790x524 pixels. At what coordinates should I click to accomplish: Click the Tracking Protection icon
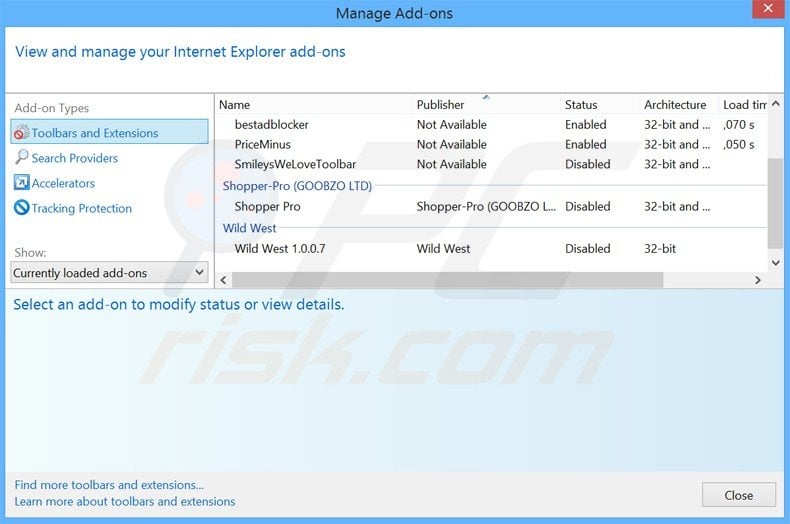coord(21,208)
